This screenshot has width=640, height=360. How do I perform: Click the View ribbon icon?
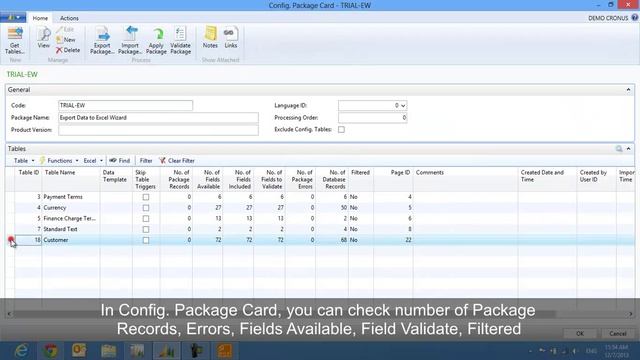pyautogui.click(x=44, y=38)
